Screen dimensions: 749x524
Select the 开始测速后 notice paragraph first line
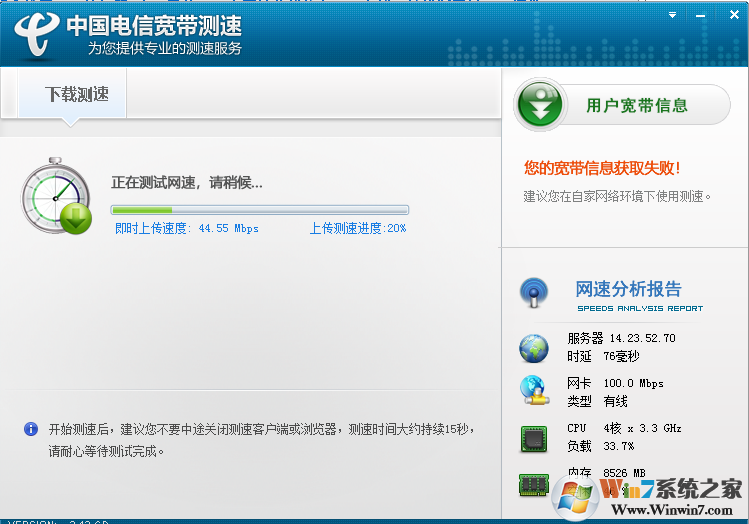pos(262,429)
